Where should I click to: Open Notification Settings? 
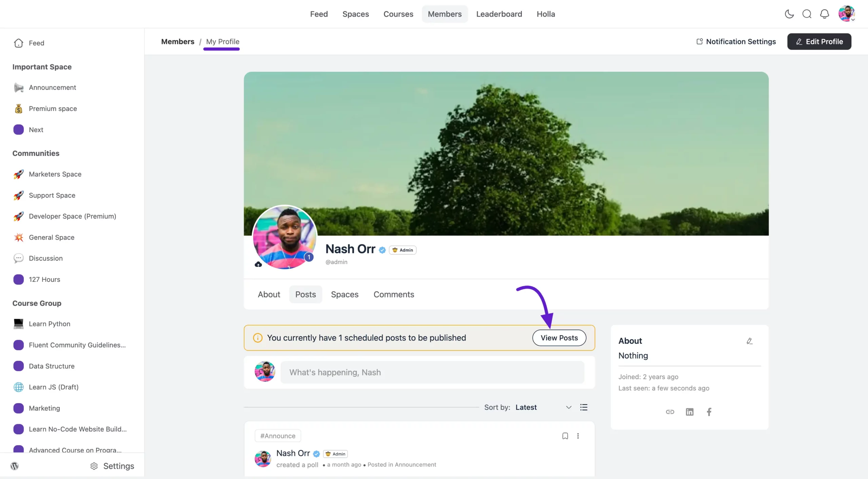click(736, 41)
